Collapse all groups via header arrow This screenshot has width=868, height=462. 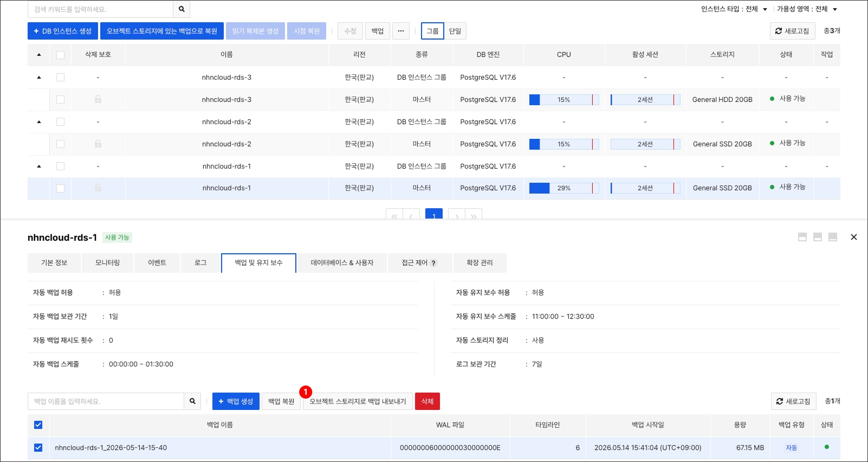39,55
